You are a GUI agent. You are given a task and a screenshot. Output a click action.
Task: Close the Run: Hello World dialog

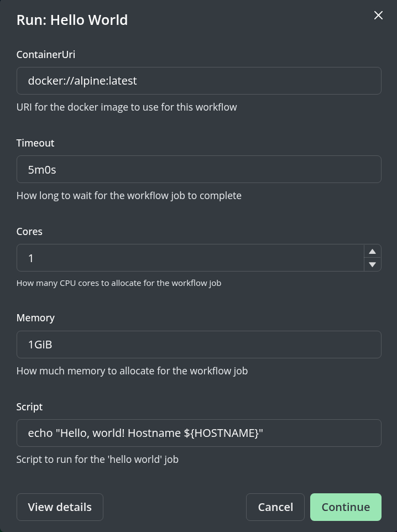coord(378,15)
